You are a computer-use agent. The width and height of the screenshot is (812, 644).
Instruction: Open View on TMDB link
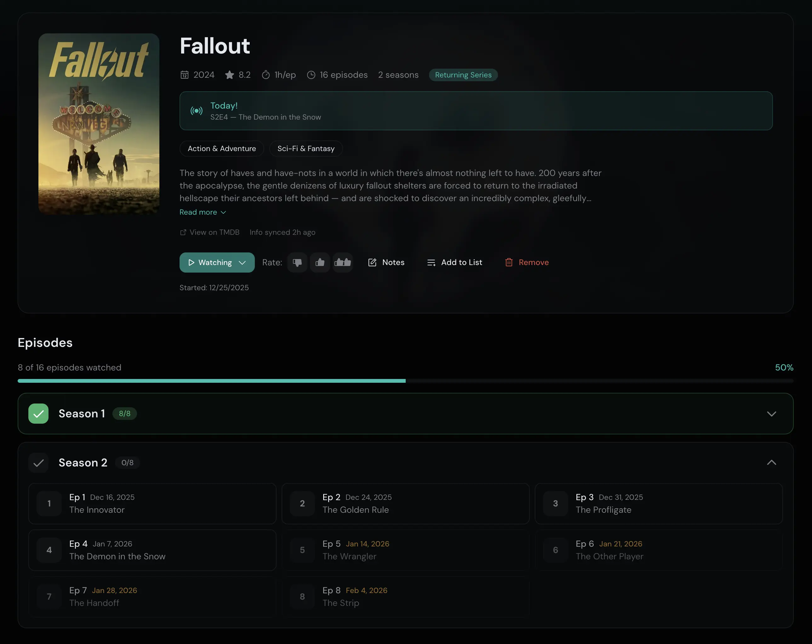214,232
